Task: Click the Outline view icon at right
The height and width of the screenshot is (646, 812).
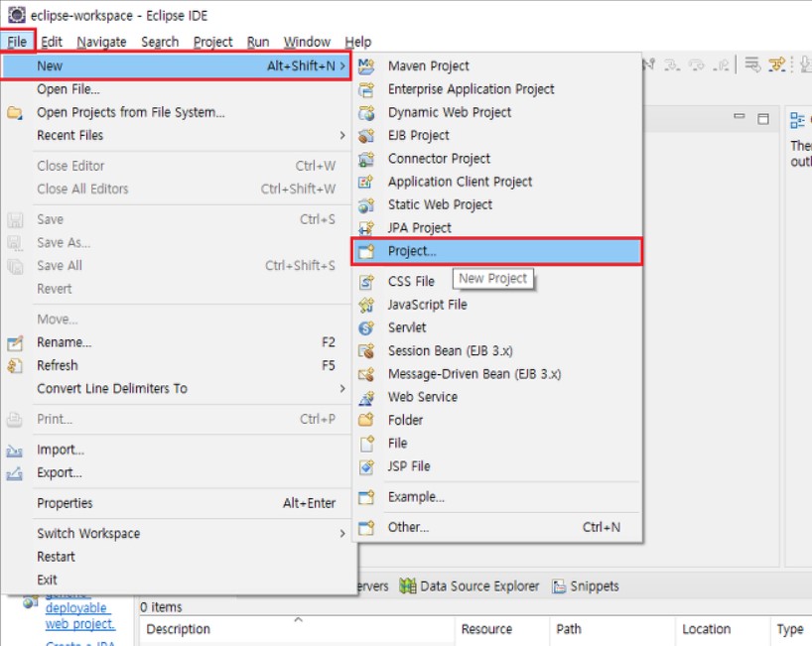Action: [x=797, y=120]
